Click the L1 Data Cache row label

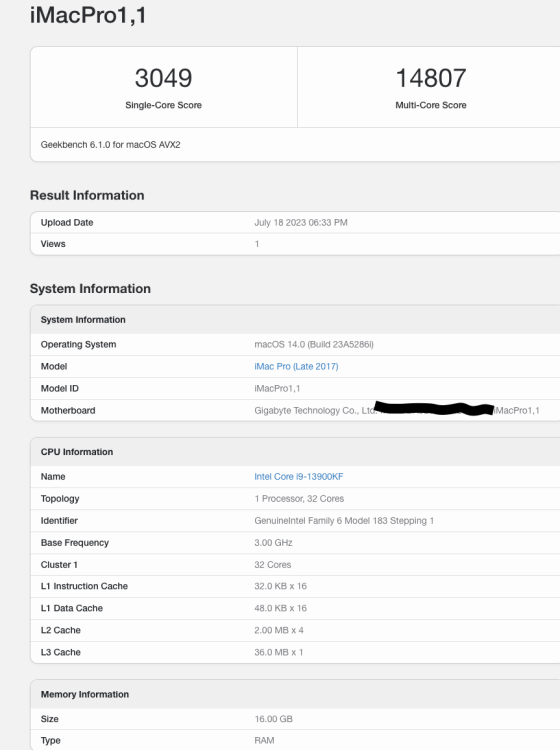tap(72, 608)
